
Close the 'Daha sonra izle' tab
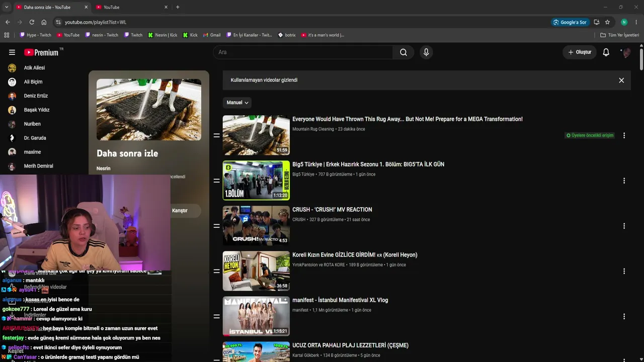(86, 7)
